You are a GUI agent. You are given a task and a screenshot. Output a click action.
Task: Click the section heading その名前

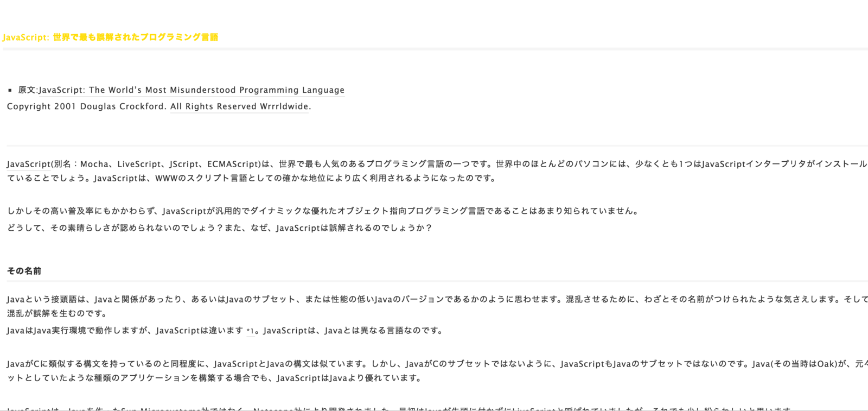[x=24, y=271]
